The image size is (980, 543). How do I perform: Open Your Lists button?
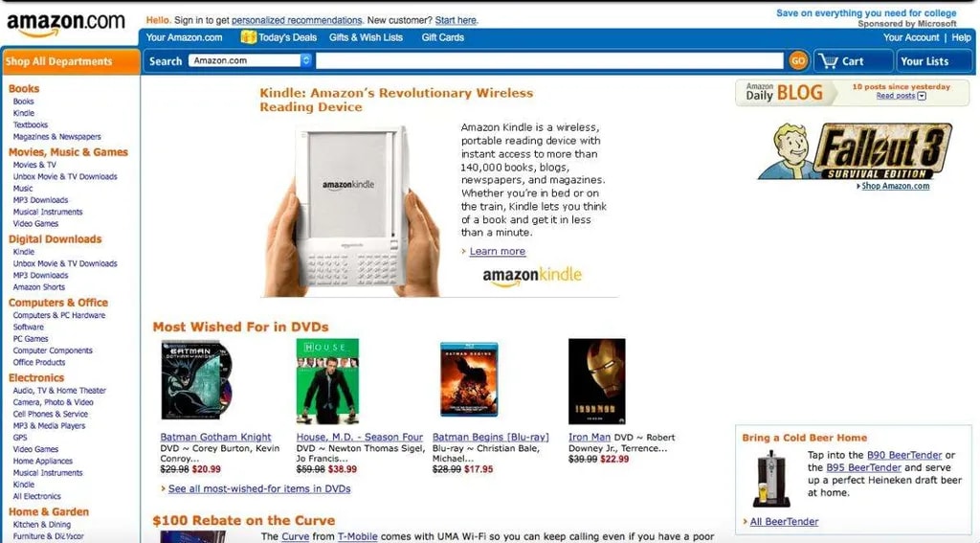point(934,61)
